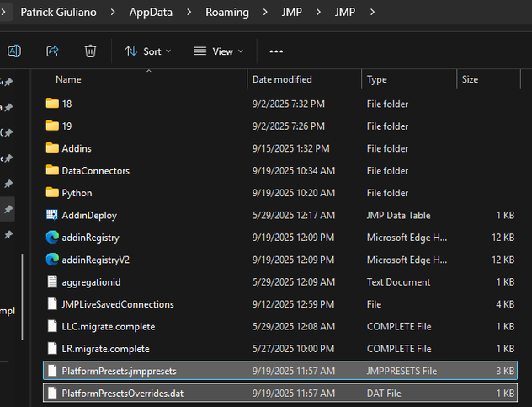Viewport: 532px width, 407px height.
Task: Click the 4 KB size cell
Action: [505, 304]
